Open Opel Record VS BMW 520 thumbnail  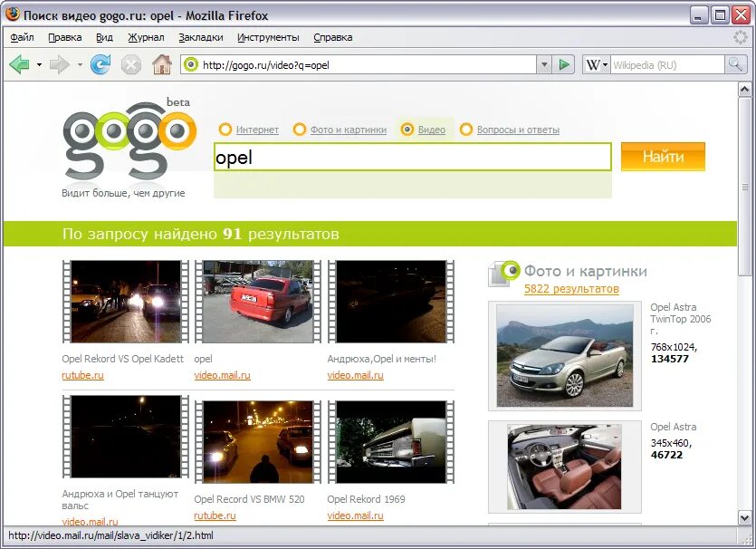click(258, 442)
